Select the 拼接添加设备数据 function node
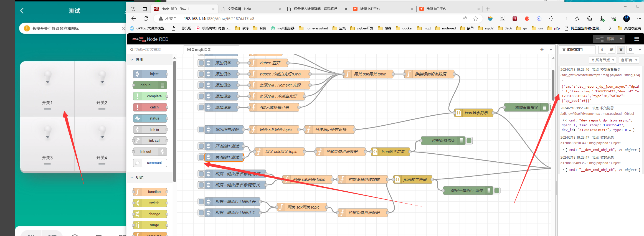The image size is (644, 236). click(x=429, y=74)
